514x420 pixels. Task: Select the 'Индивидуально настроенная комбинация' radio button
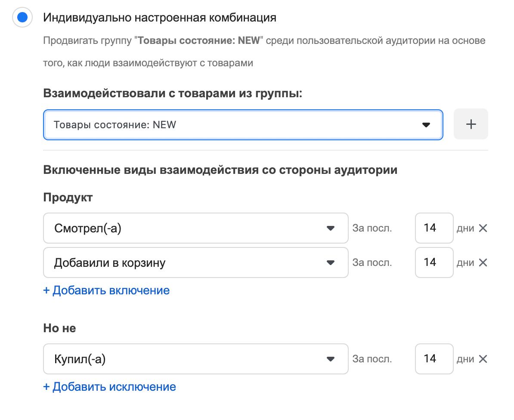tap(22, 18)
